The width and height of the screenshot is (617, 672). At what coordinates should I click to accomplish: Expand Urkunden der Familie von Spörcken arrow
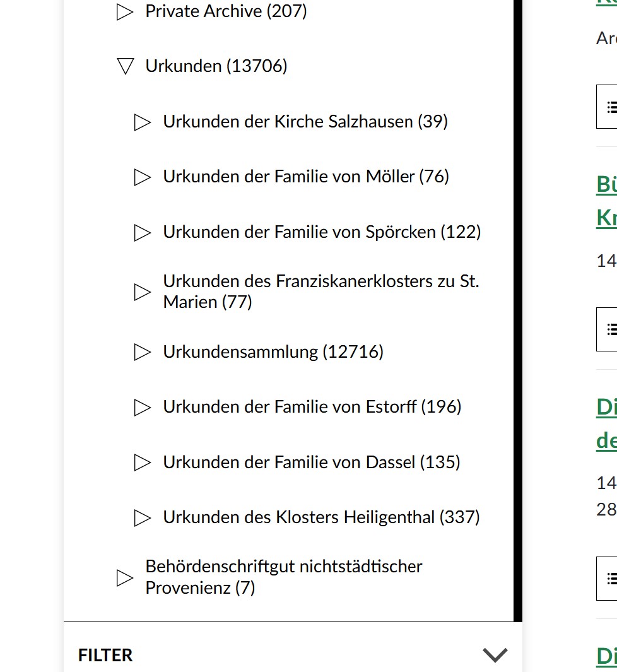click(x=143, y=233)
